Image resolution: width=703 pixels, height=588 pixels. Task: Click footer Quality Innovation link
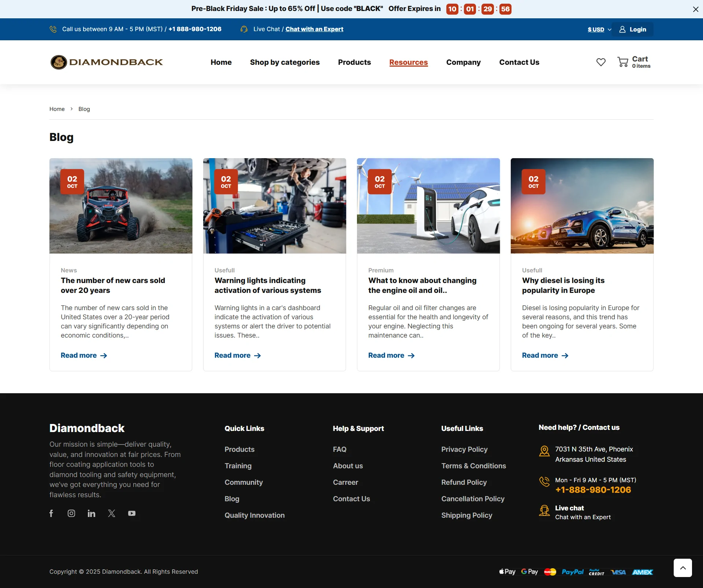pos(255,515)
